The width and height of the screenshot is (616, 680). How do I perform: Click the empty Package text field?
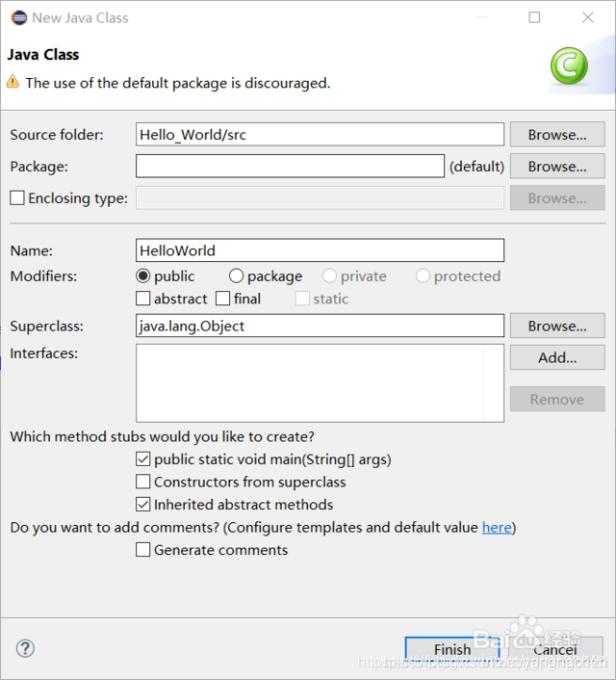click(x=290, y=166)
